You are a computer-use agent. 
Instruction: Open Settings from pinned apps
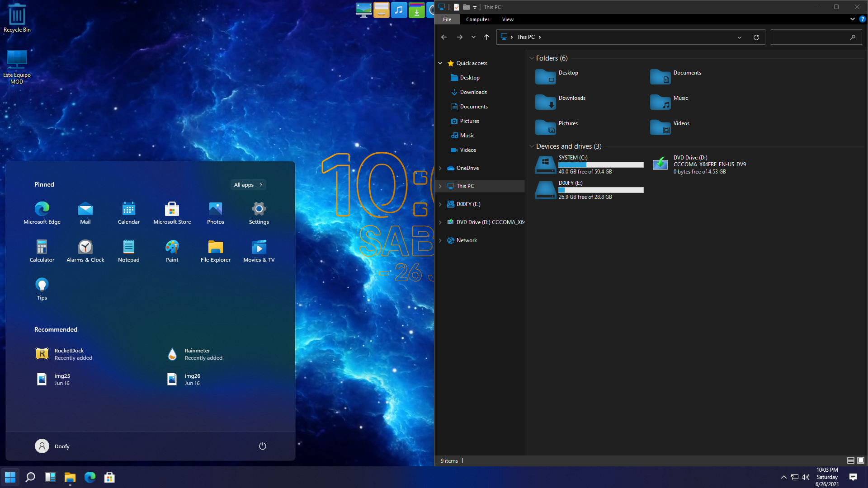[x=259, y=212]
